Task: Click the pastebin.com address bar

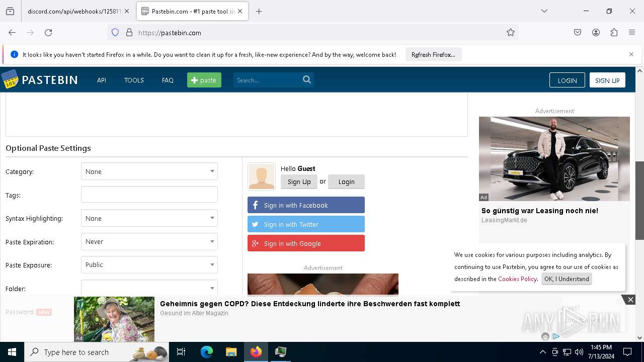Action: [312, 32]
